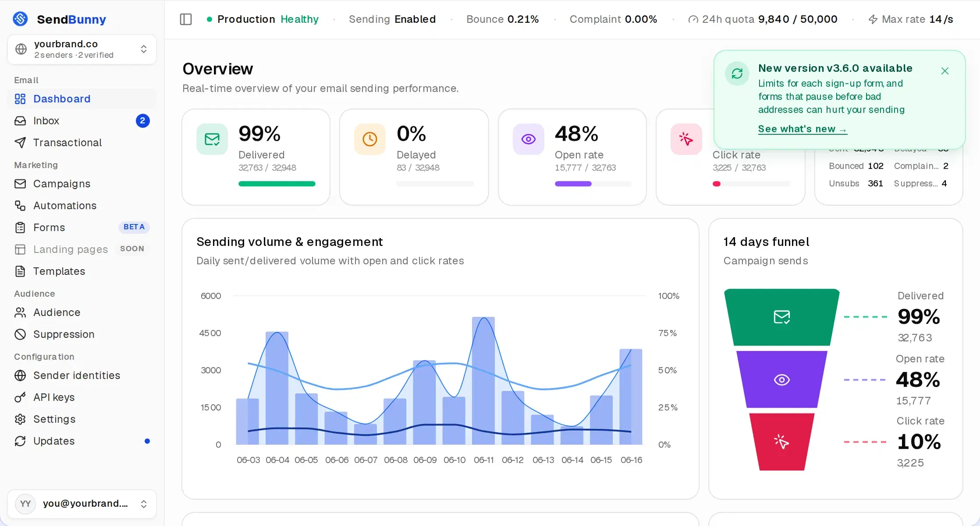The image size is (980, 526).
Task: Click the Delayed clock card icon
Action: [370, 139]
